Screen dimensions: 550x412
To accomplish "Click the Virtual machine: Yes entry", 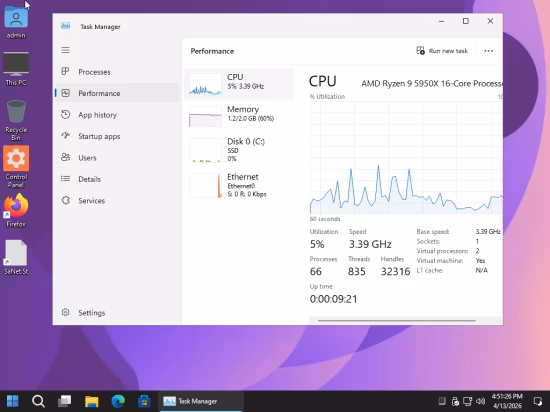I will click(x=451, y=261).
